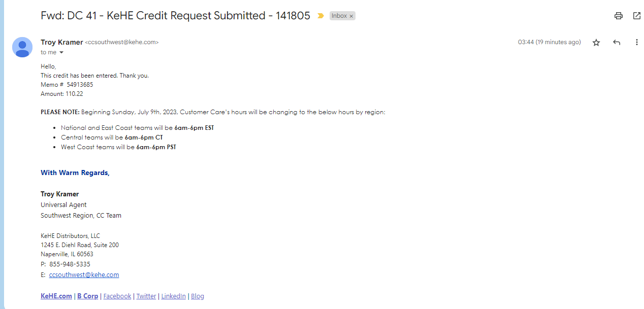Screen dimensions: 644x309
Task: Open the B Corp link
Action: point(88,296)
